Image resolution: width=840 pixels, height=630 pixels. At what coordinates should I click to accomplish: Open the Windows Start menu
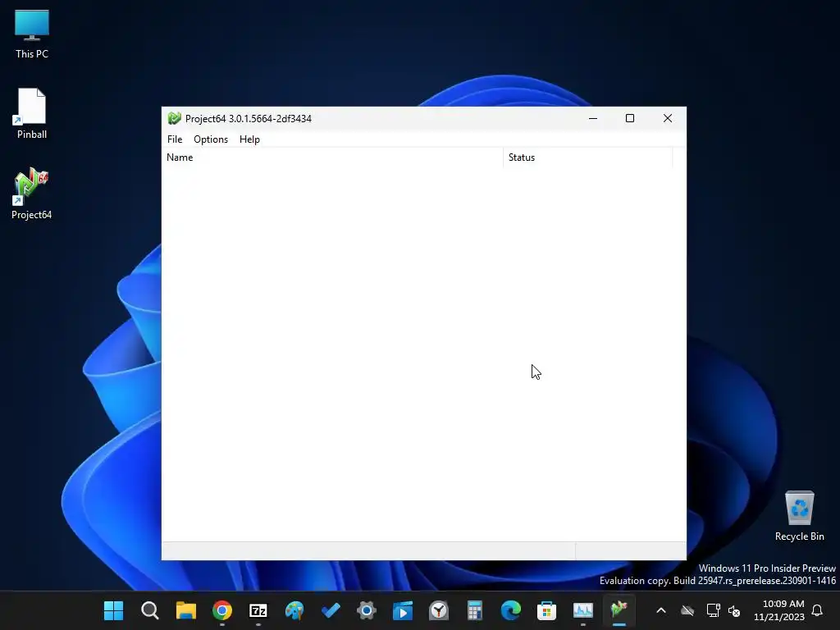click(113, 610)
